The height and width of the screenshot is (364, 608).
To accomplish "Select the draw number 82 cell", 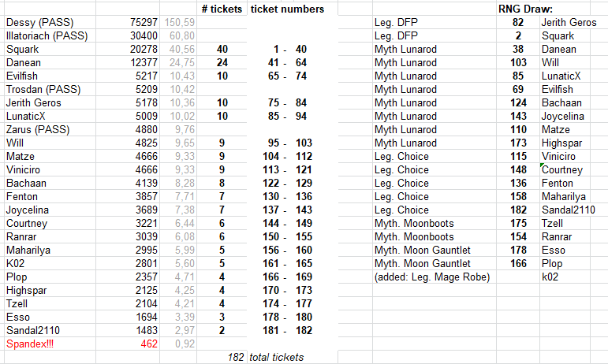I will click(518, 23).
